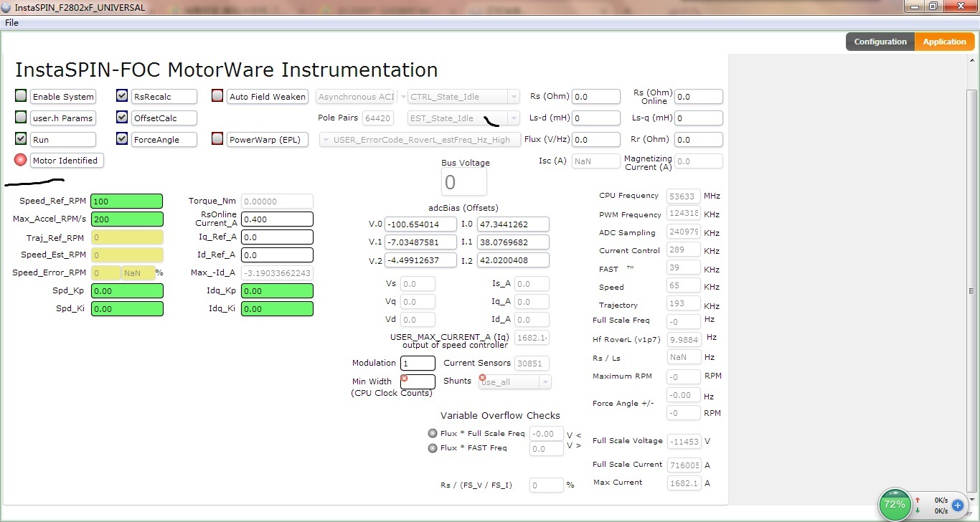Click the green 72% circular monitor widget
This screenshot has width=980, height=522.
pos(894,504)
